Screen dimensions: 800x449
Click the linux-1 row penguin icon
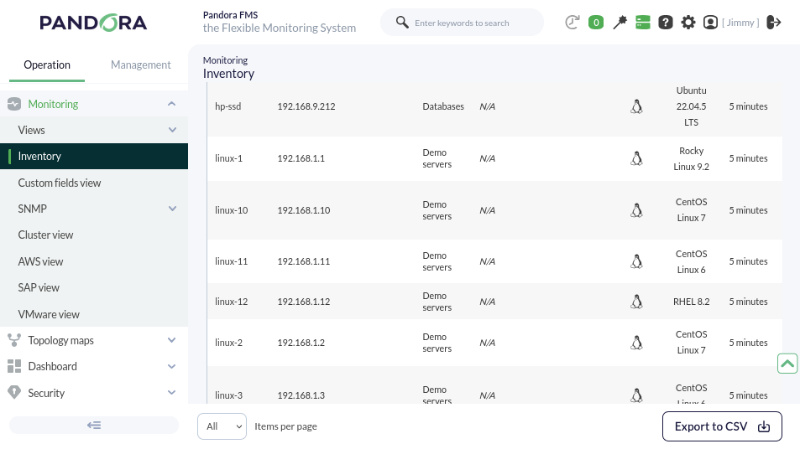click(x=636, y=158)
